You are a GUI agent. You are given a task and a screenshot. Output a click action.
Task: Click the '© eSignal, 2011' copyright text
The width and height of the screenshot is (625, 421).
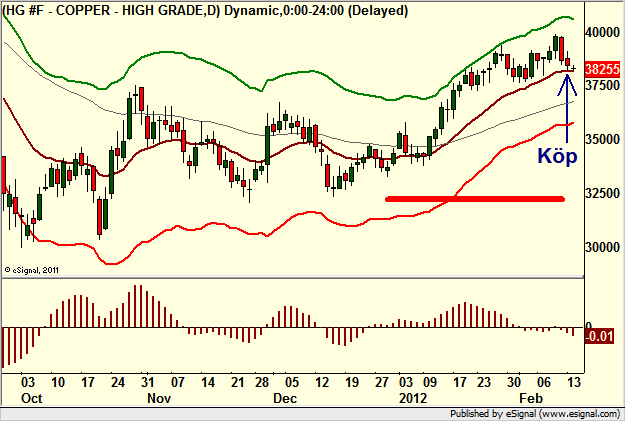point(31,270)
